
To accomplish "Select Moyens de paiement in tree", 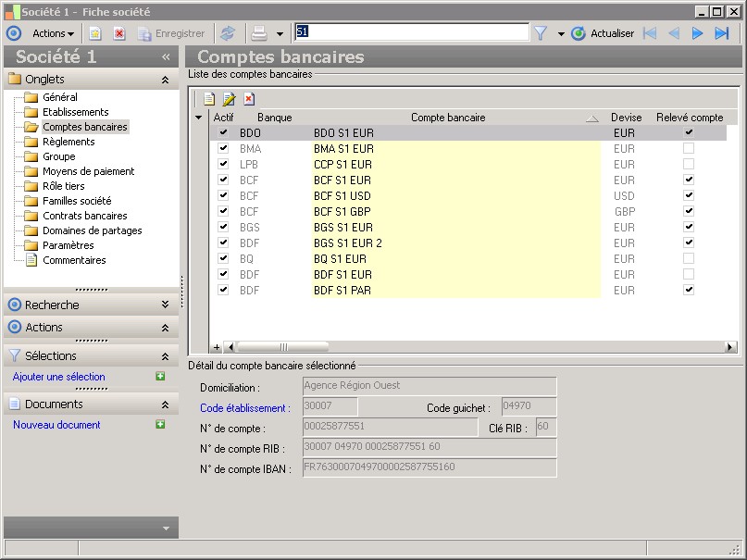I will pos(88,171).
